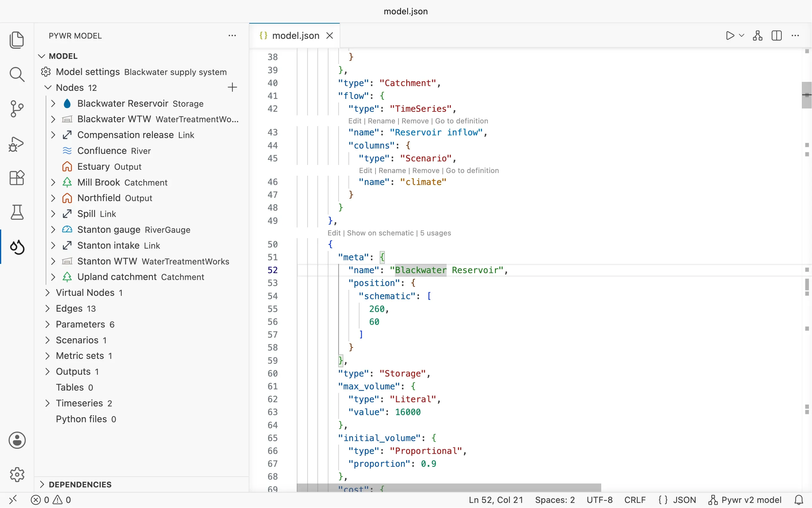Open Pywr Model panel More Actions ellipsis

click(x=232, y=36)
